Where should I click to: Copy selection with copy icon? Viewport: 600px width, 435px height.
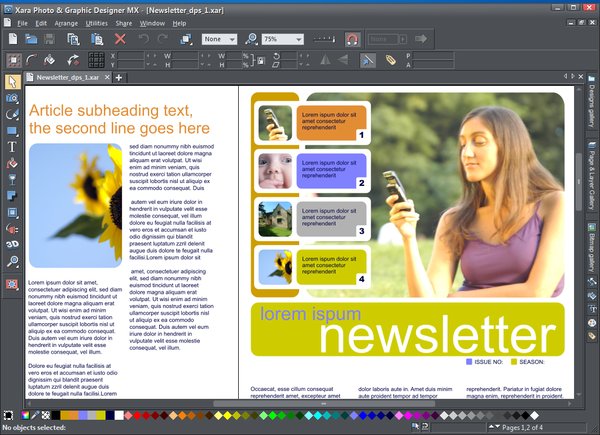73,39
